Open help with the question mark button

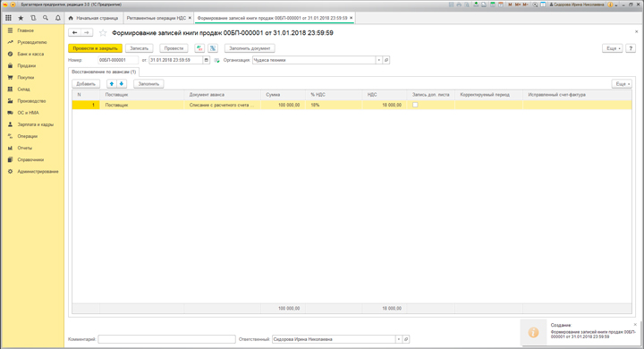click(x=631, y=48)
